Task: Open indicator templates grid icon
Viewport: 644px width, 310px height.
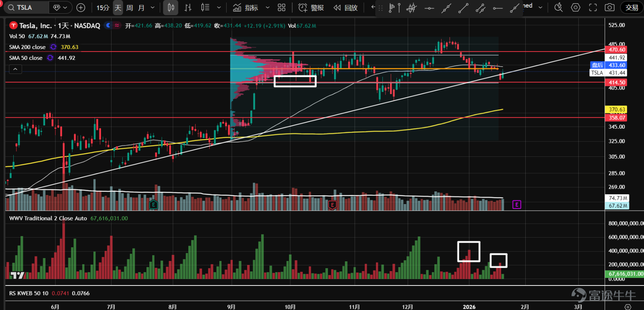Action: [x=282, y=8]
